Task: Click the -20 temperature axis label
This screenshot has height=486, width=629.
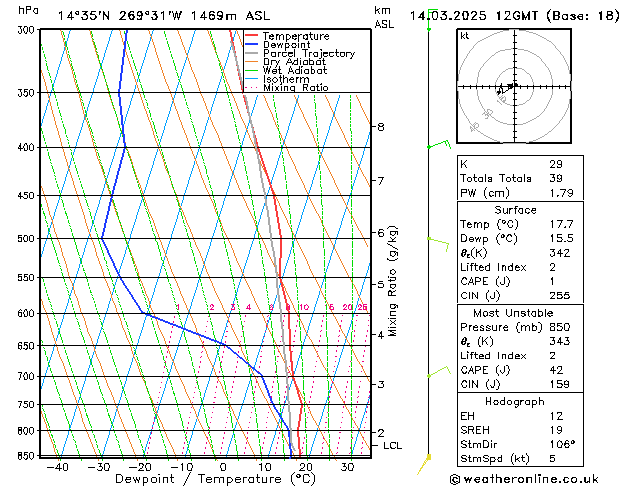Action: click(140, 468)
